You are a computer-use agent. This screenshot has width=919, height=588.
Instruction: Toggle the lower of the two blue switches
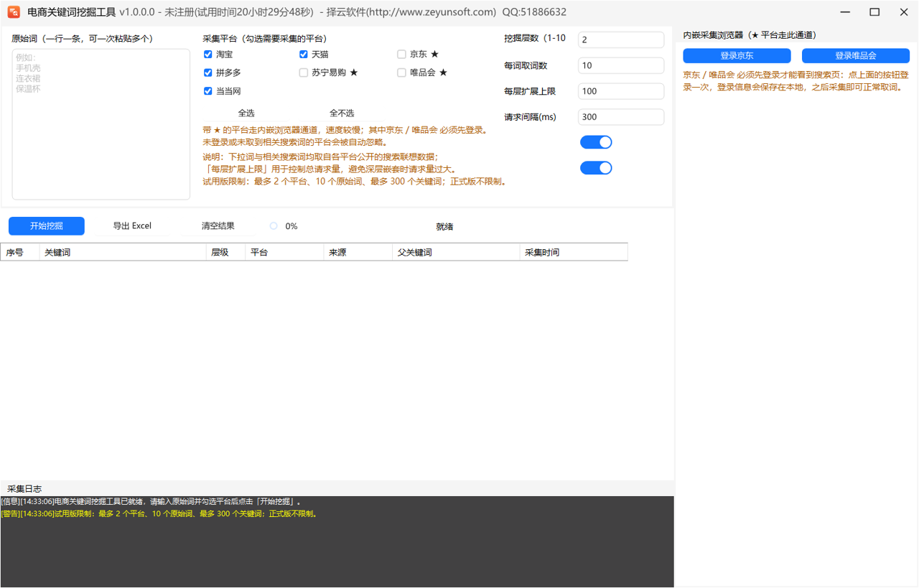[596, 168]
